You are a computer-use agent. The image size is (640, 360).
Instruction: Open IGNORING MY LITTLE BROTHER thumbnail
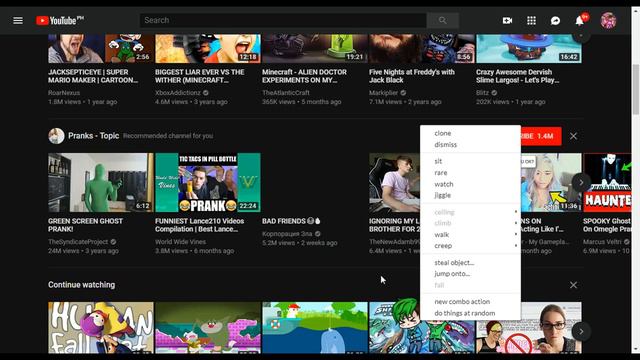pyautogui.click(x=395, y=182)
